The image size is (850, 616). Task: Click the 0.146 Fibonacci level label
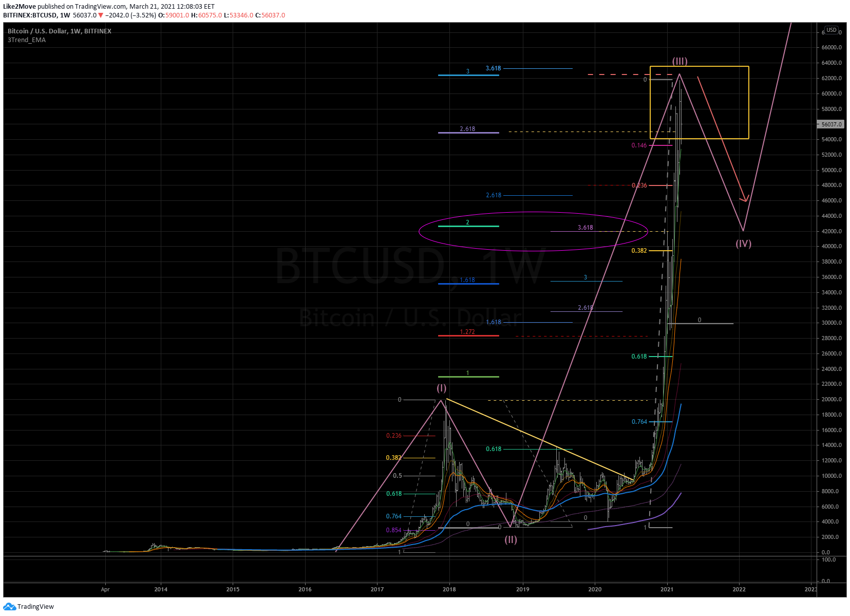[x=639, y=145]
